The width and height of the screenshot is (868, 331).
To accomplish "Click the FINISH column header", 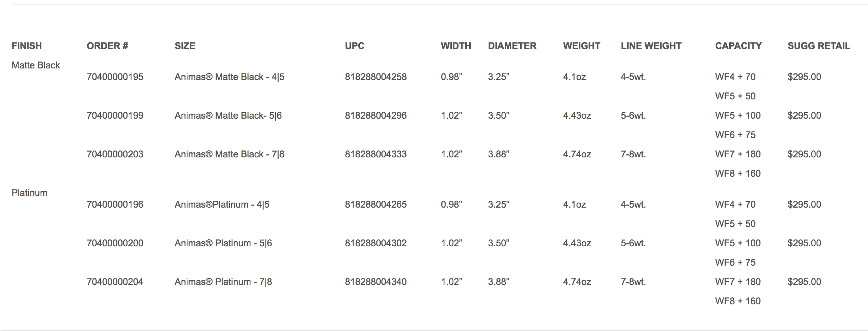I will [x=27, y=46].
